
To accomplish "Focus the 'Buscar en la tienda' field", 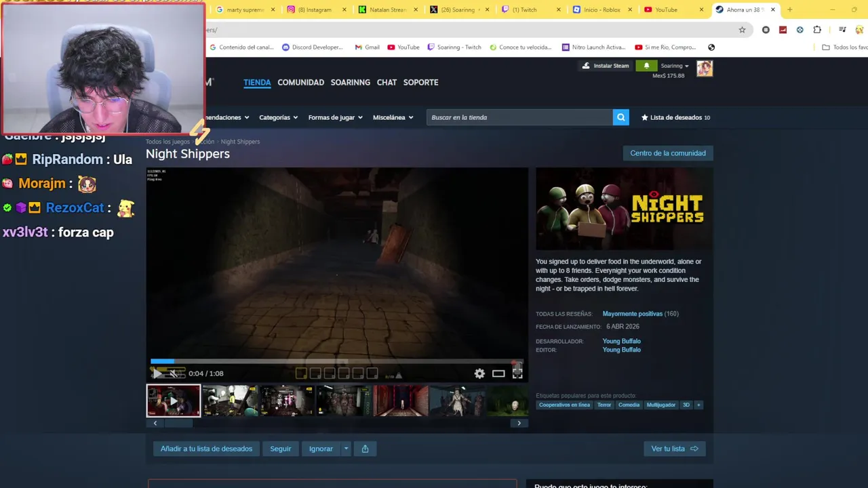I will click(x=519, y=117).
